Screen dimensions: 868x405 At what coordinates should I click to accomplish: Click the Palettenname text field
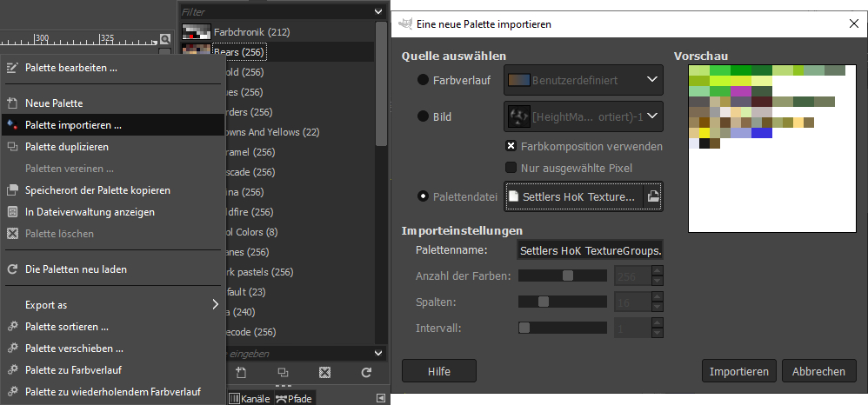click(x=590, y=250)
